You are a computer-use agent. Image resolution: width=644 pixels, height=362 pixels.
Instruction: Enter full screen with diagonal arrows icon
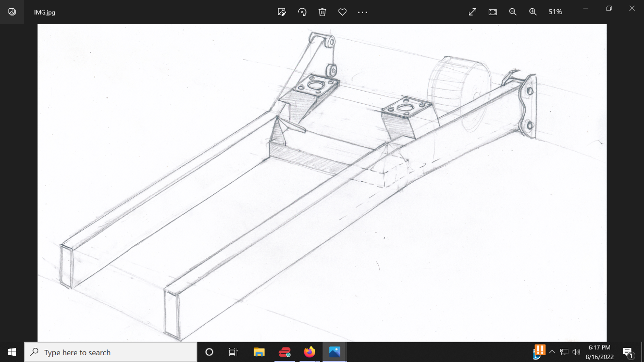tap(472, 12)
